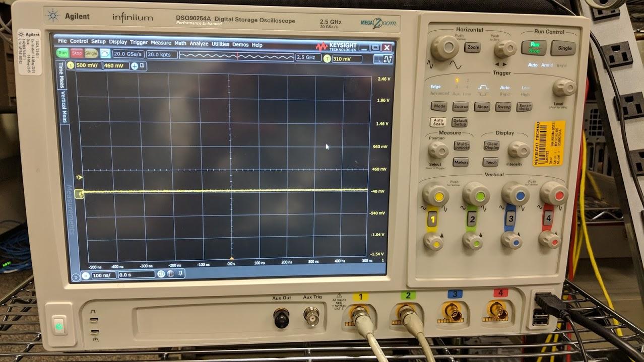Screen dimensions: 644x362
Task: Push the Default Setup button
Action: click(x=460, y=122)
